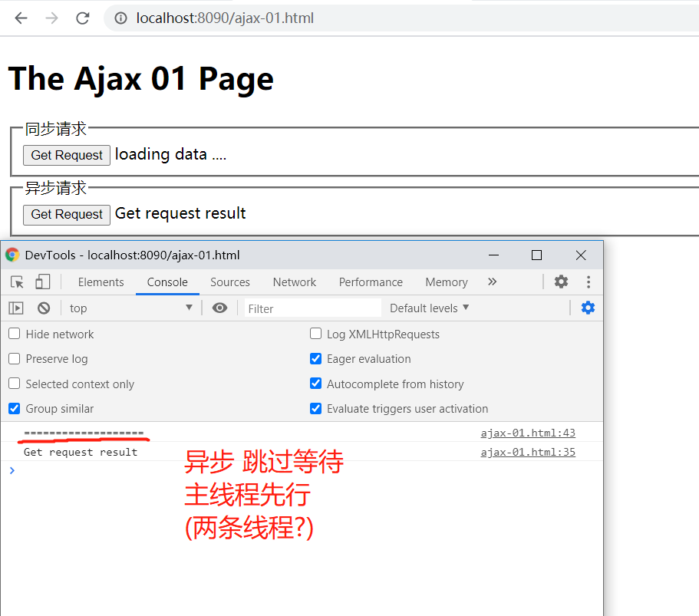Open the Memory tab

point(447,282)
